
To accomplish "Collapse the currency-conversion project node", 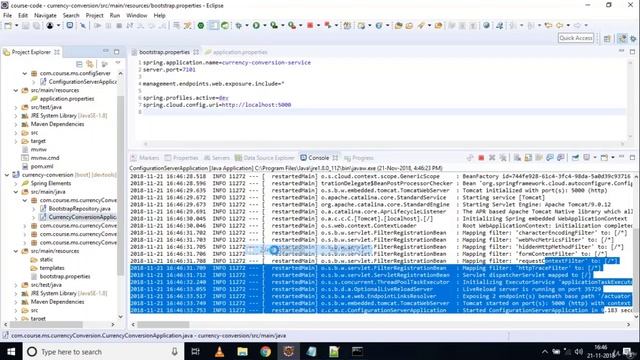I will (x=7, y=175).
